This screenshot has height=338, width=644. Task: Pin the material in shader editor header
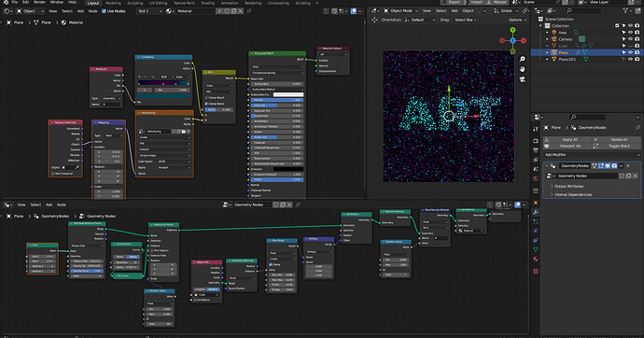[249, 11]
